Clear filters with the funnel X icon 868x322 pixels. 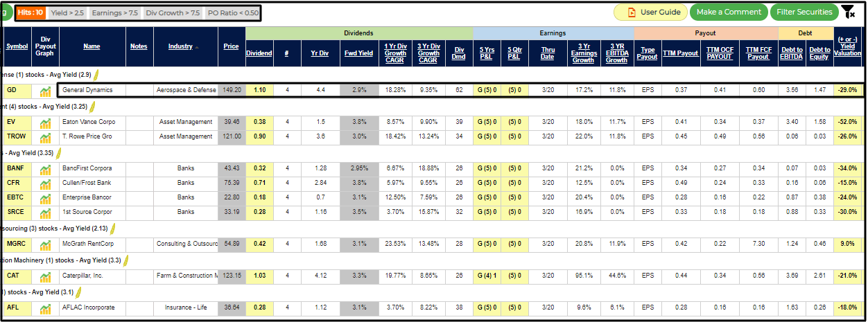847,12
